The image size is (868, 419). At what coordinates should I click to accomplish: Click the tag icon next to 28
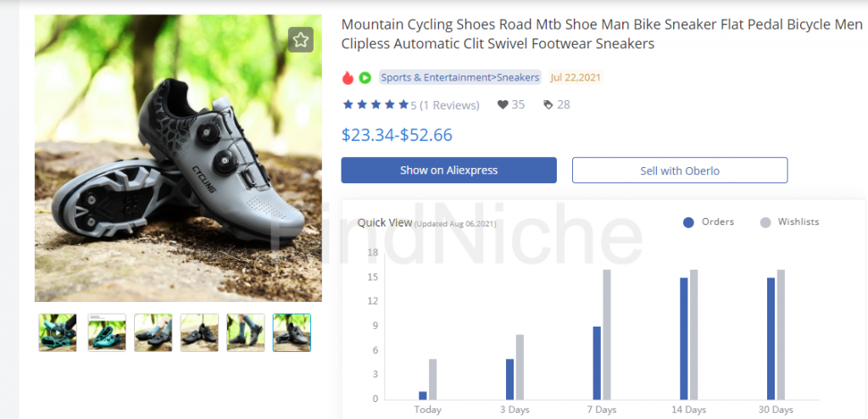[x=548, y=105]
